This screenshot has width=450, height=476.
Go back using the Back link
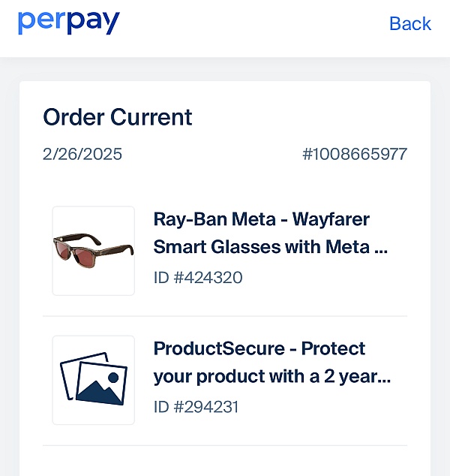coord(410,24)
